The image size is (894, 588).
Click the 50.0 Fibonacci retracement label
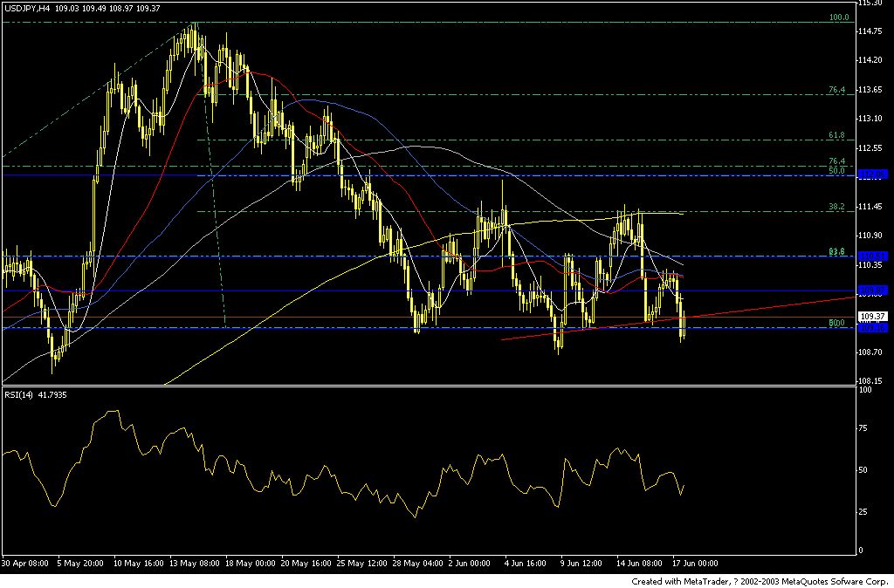(836, 171)
